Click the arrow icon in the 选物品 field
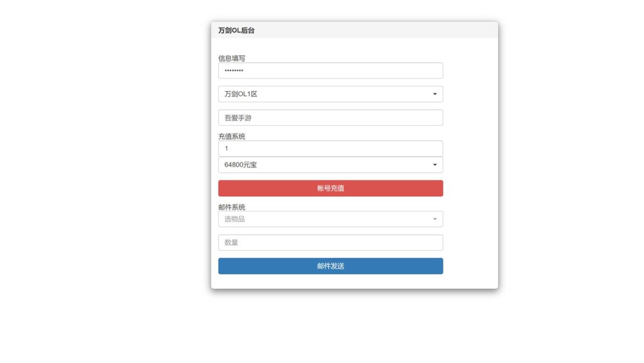Image resolution: width=644 pixels, height=363 pixels. tap(435, 219)
